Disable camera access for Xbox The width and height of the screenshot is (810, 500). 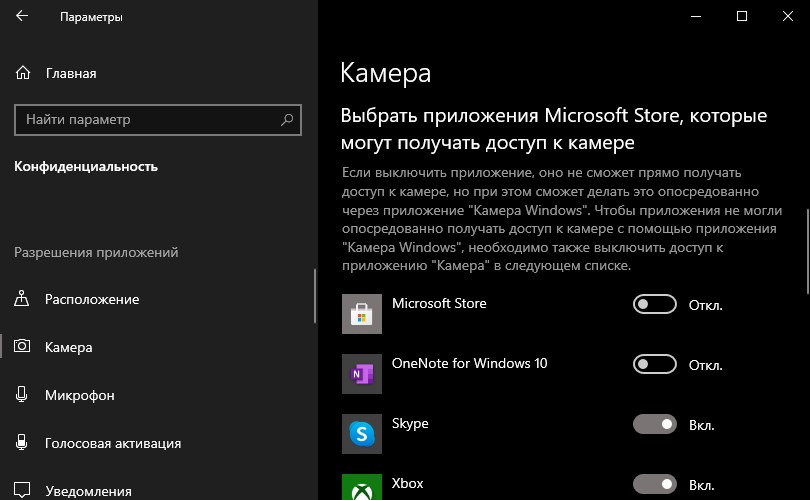click(x=655, y=485)
